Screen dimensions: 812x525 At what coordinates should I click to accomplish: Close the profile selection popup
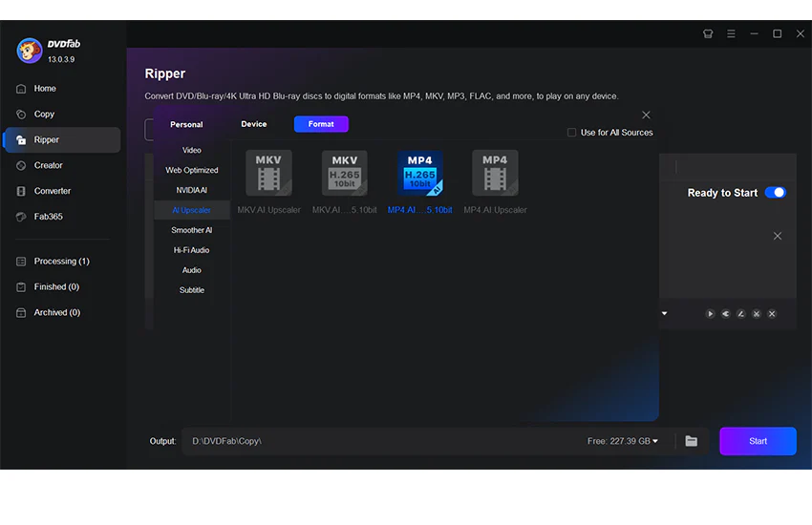tap(646, 115)
